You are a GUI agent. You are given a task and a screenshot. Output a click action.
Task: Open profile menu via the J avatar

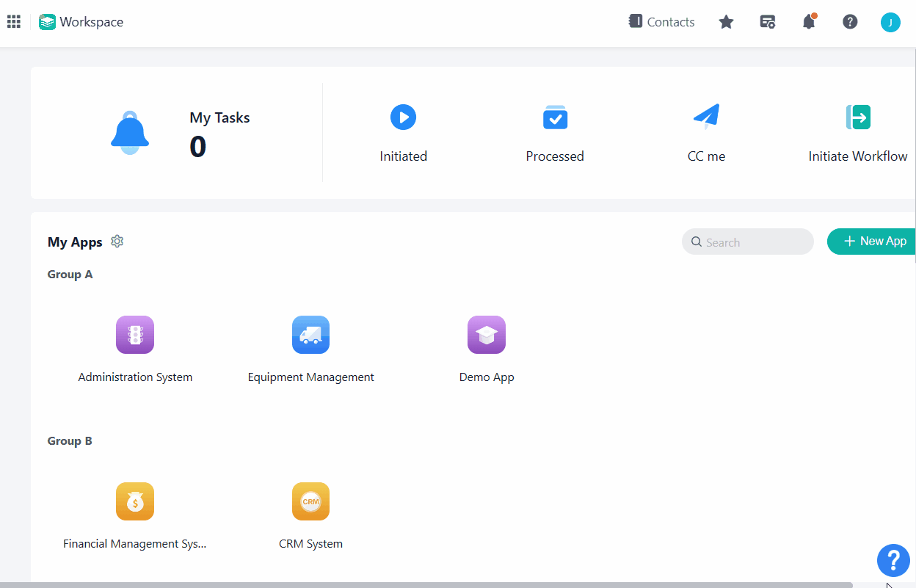tap(890, 22)
